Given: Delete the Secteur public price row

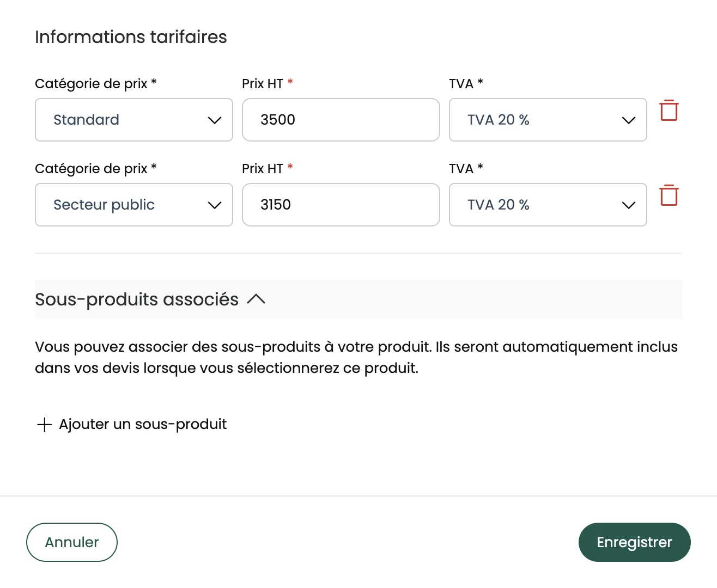Looking at the screenshot, I should 669,195.
